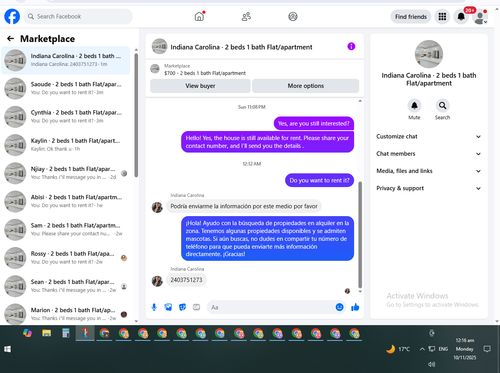Click Indiana Carolina chat header title
Screen dimensions: 500x373
(x=241, y=47)
